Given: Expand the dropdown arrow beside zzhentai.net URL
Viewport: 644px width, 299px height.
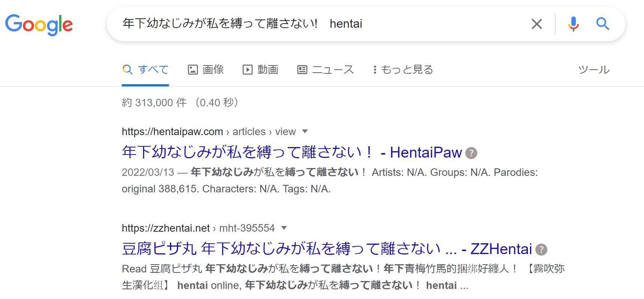Looking at the screenshot, I should pyautogui.click(x=284, y=228).
